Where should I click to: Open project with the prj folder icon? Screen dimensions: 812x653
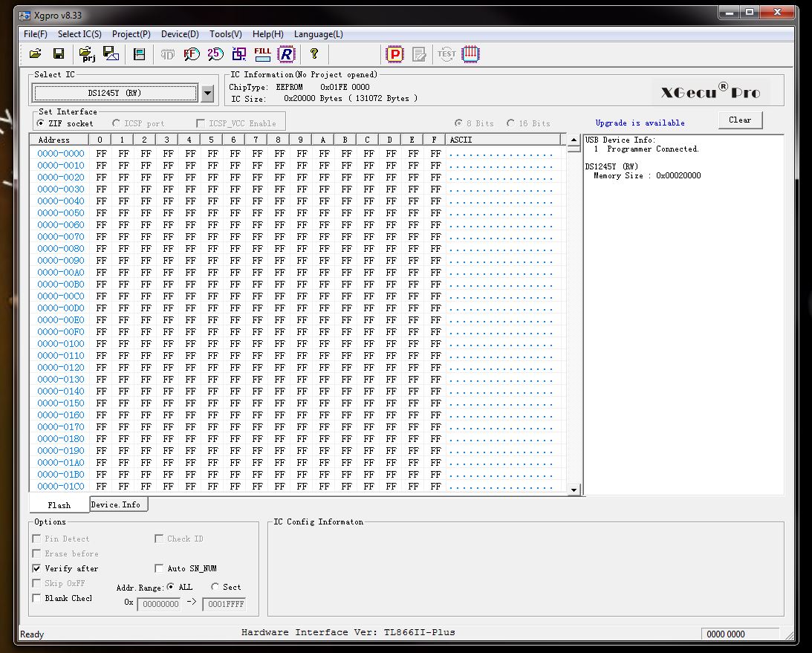coord(87,53)
